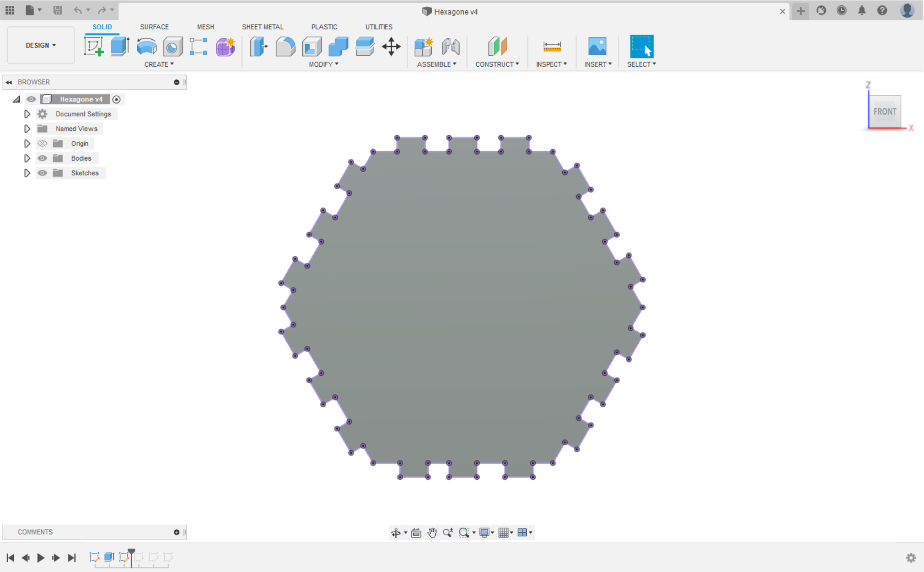This screenshot has height=572, width=924.
Task: Switch to the SHEET METAL tab
Action: (x=263, y=27)
